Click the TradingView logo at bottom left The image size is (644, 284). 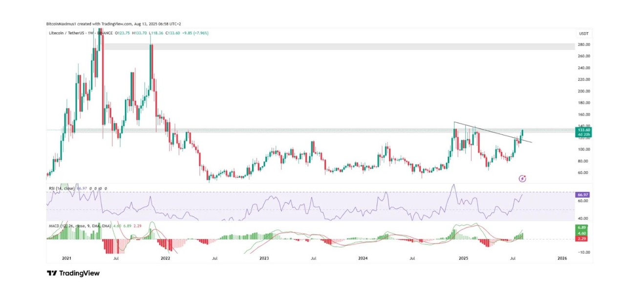tap(73, 273)
